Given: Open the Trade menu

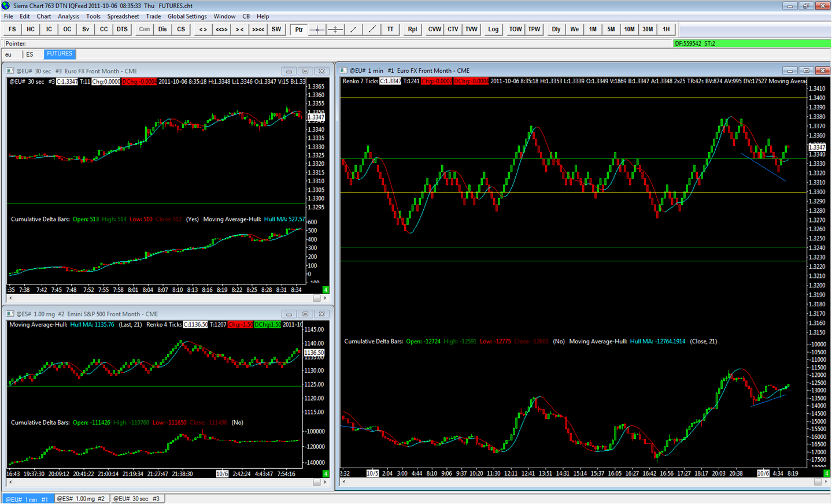Looking at the screenshot, I should tap(153, 16).
